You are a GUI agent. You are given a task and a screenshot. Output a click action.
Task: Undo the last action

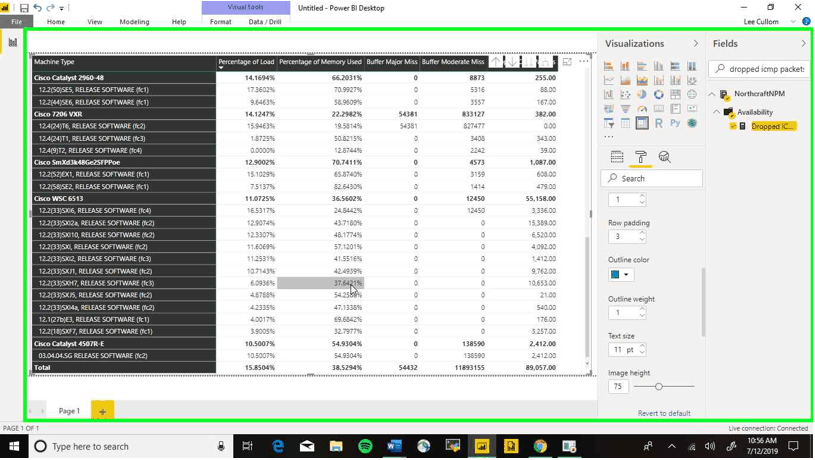click(x=37, y=8)
